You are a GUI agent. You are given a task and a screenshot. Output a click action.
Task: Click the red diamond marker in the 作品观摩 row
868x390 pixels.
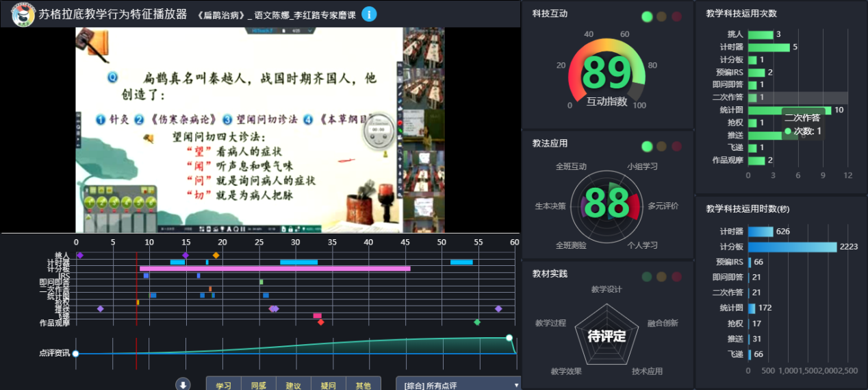coord(320,322)
